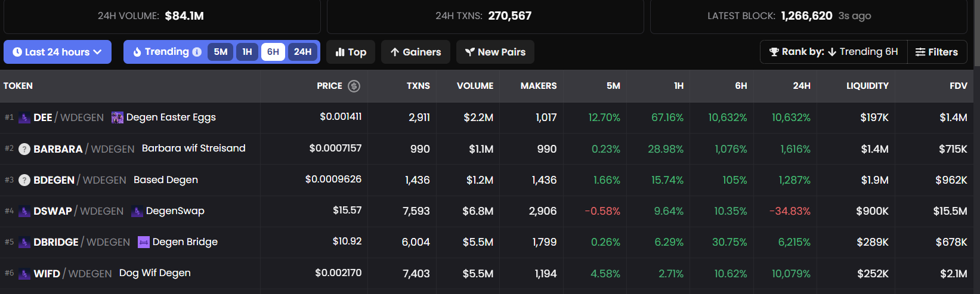Click the Degen Easter Eggs token image
Screen dimensions: 980x294
118,117
